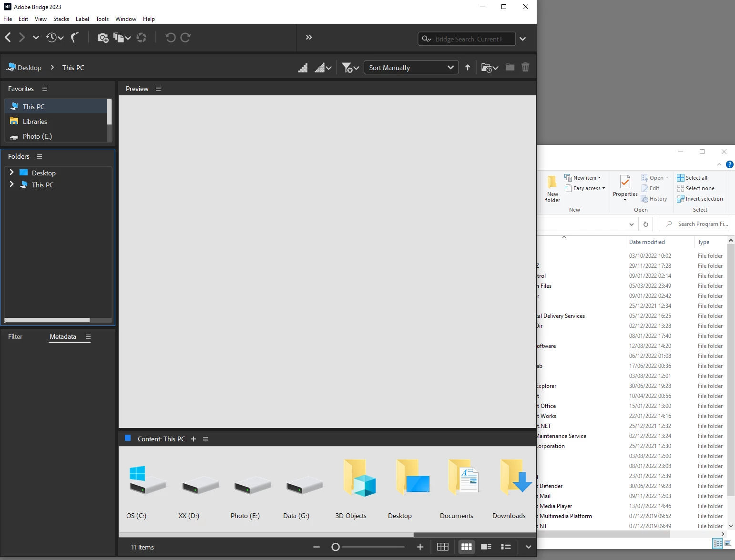The image size is (735, 560).
Task: Open parent or favorites dropdown arrow
Action: 36,37
